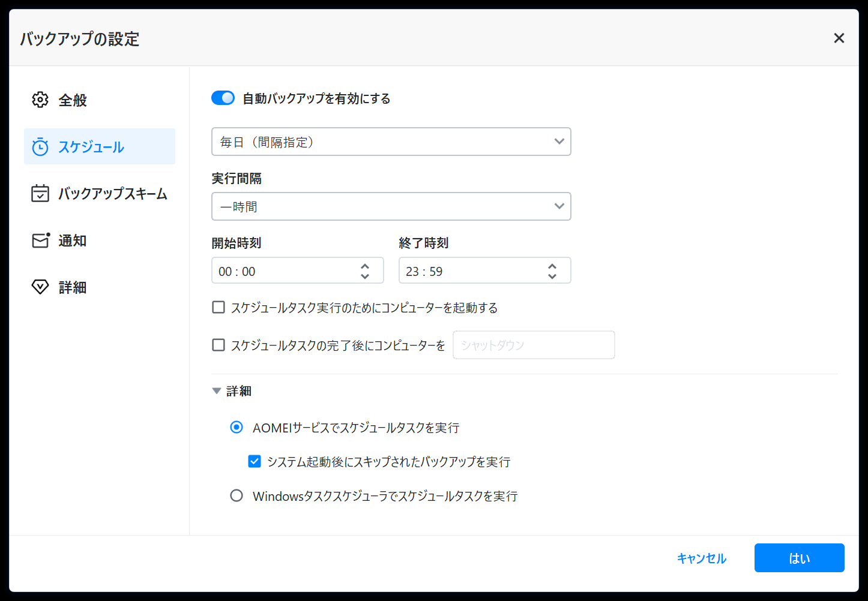Check the コンピューターを起動する checkbox

[x=219, y=308]
